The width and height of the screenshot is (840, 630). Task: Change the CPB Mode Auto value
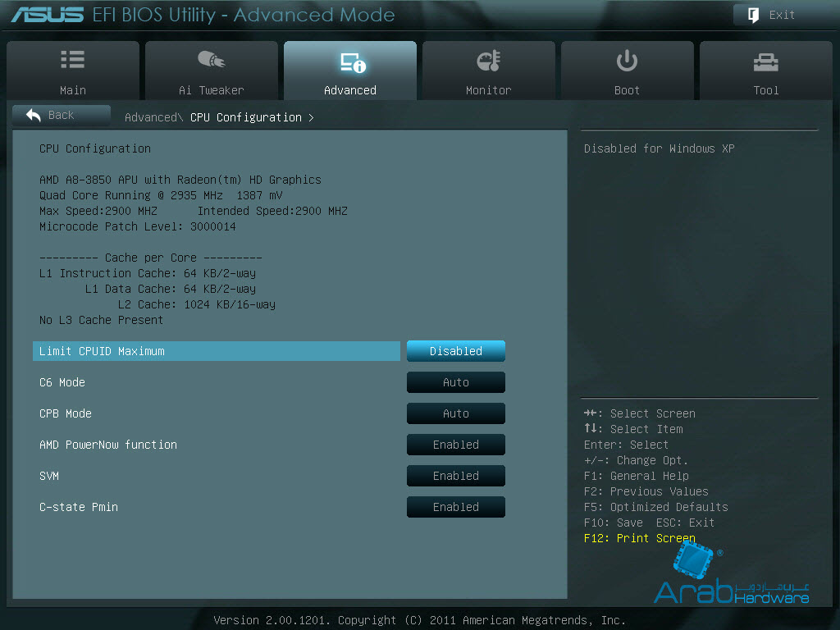[456, 413]
